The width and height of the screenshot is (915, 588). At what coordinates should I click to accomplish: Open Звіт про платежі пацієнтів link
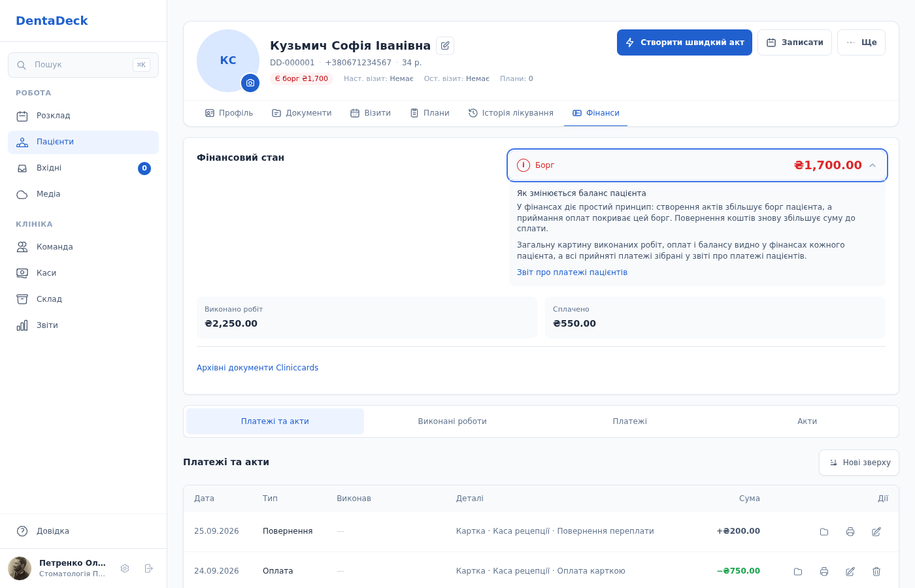(x=572, y=272)
